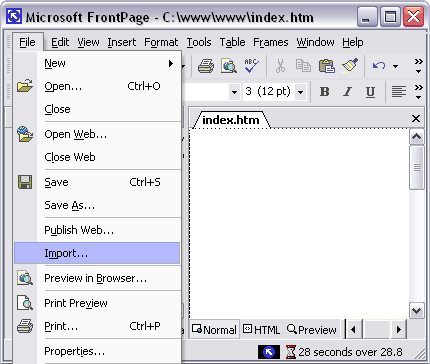430x364 pixels.
Task: Click vertical scrollbar down arrow
Action: point(417,311)
